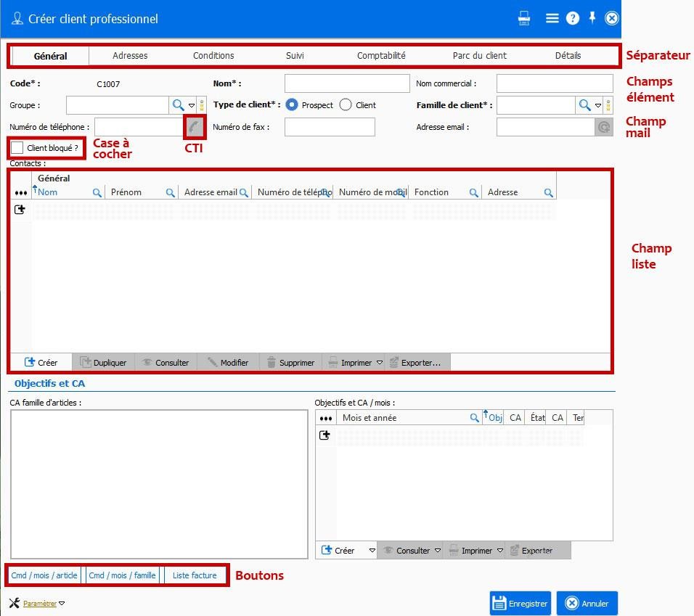Select the Client radio button

pyautogui.click(x=346, y=105)
